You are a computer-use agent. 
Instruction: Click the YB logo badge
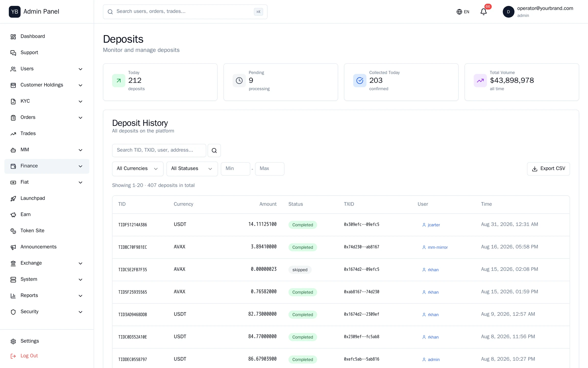point(15,12)
